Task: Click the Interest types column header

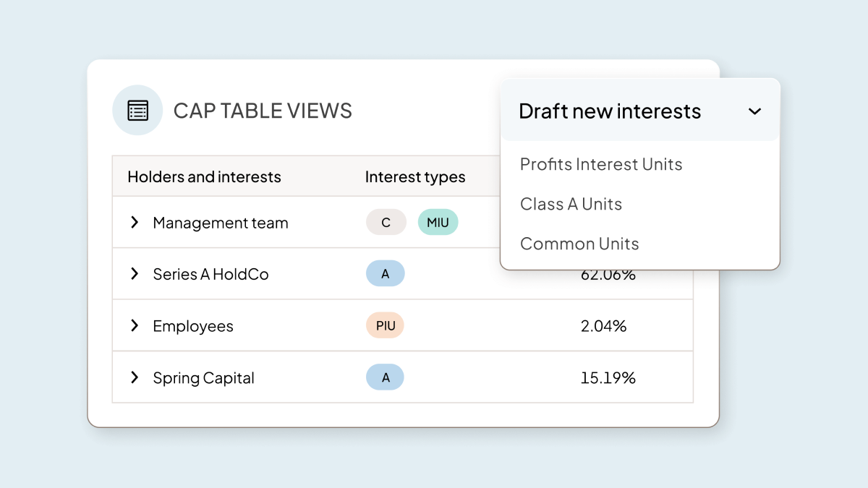Action: pyautogui.click(x=415, y=176)
